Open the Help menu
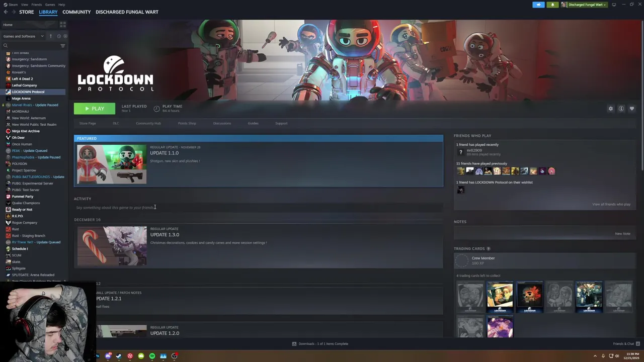 (61, 5)
